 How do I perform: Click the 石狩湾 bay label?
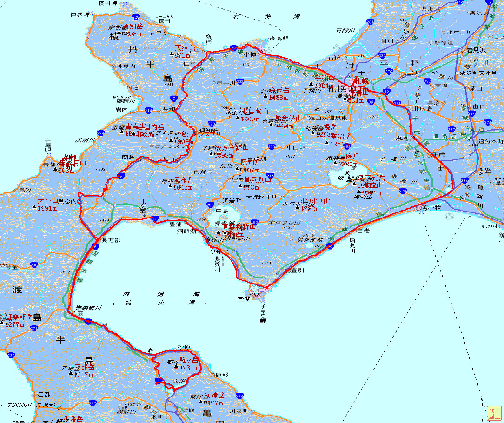[266, 16]
